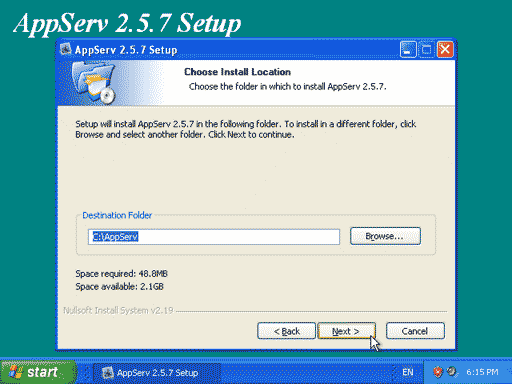512x384 pixels.
Task: Open the Start menu
Action: coord(38,372)
